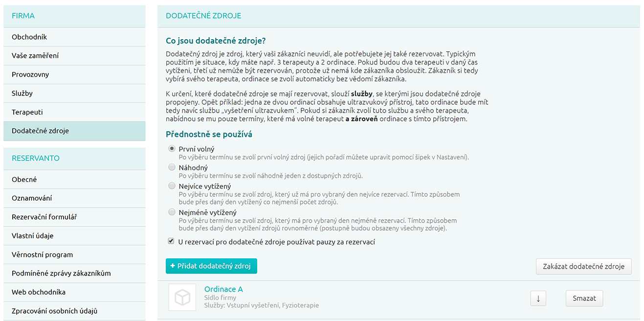Viewport: 644px width, 321px height.
Task: Navigate to Služby sidebar item
Action: 22,93
